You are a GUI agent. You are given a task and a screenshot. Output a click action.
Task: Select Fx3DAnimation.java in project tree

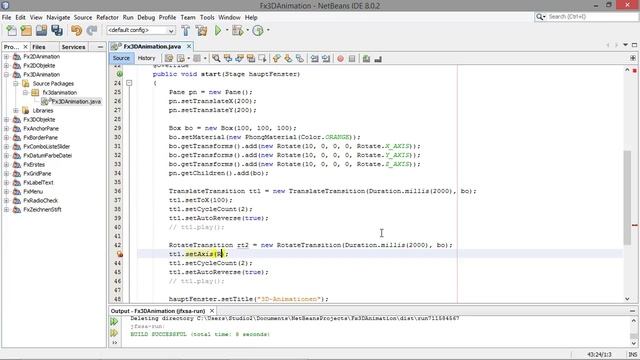[x=76, y=102]
